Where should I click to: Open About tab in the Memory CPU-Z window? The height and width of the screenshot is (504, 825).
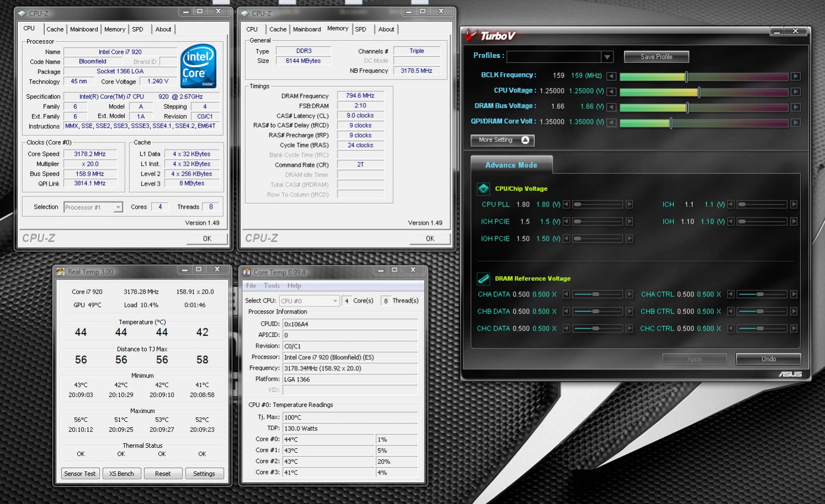pos(386,29)
